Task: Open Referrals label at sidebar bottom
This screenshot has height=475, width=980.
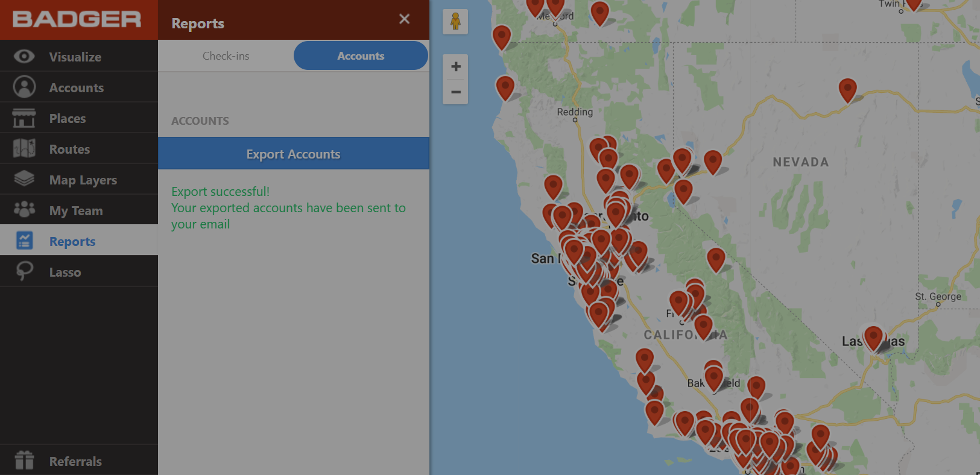Action: (75, 461)
